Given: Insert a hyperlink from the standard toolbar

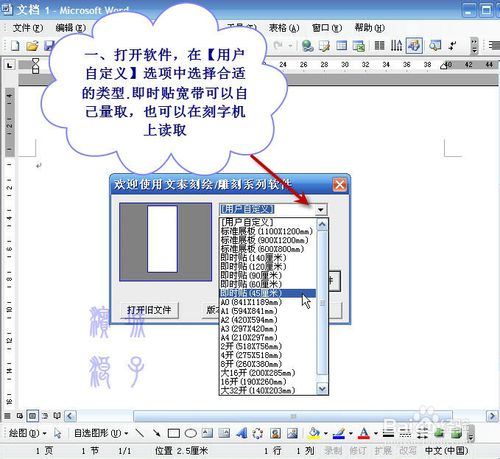Looking at the screenshot, I should click(x=307, y=46).
